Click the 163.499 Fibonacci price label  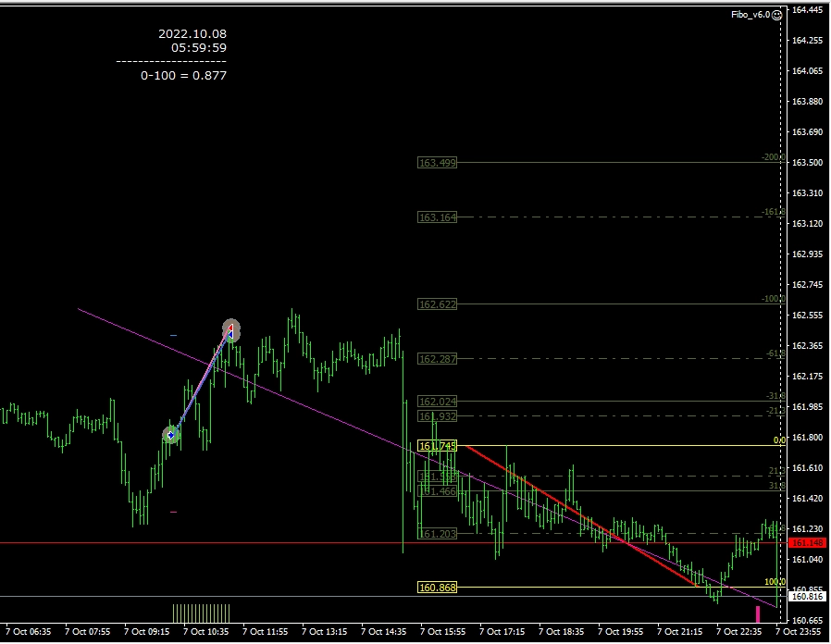437,163
